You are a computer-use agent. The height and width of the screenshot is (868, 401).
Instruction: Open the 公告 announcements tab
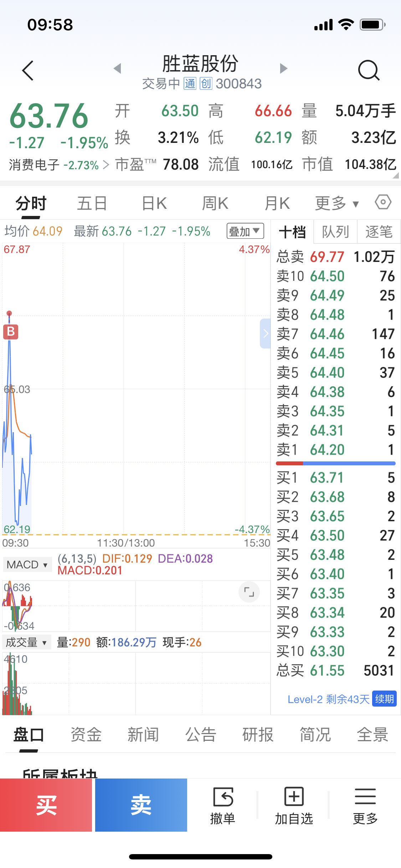201,735
